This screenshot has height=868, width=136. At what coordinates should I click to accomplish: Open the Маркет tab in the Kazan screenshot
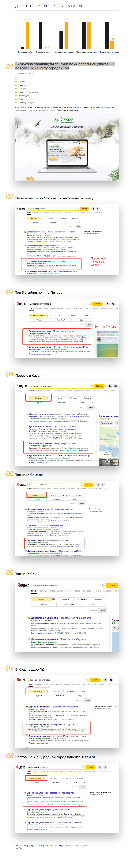[x=61, y=391]
